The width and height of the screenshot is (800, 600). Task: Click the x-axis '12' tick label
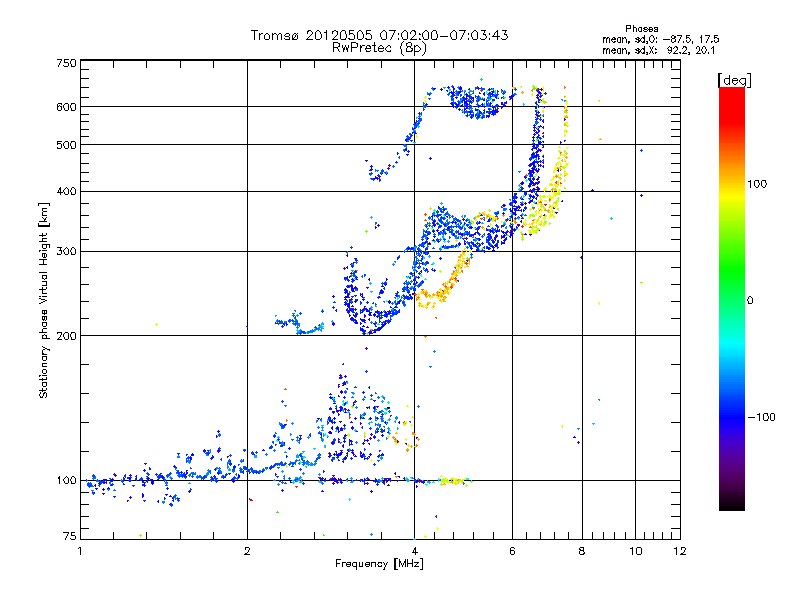coord(680,551)
